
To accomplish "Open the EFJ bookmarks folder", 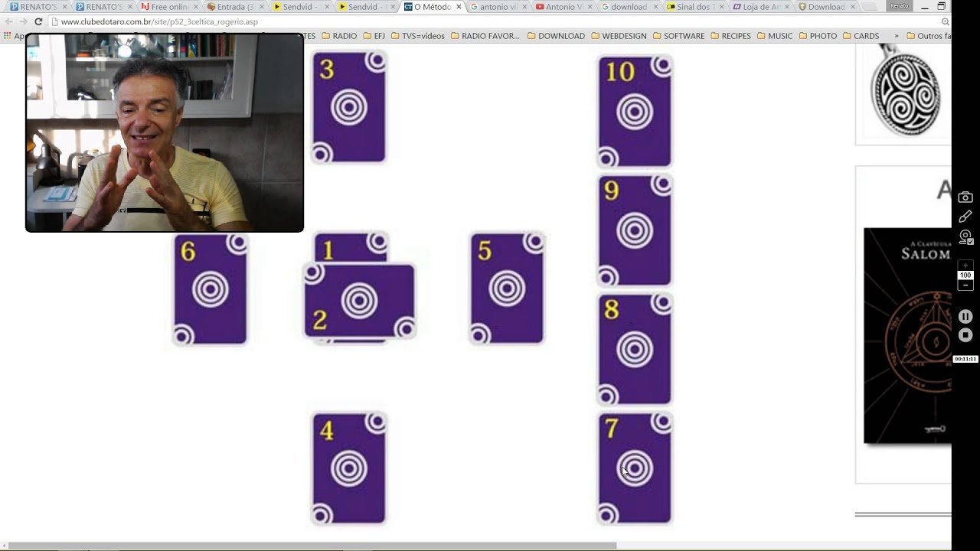I will pos(374,36).
